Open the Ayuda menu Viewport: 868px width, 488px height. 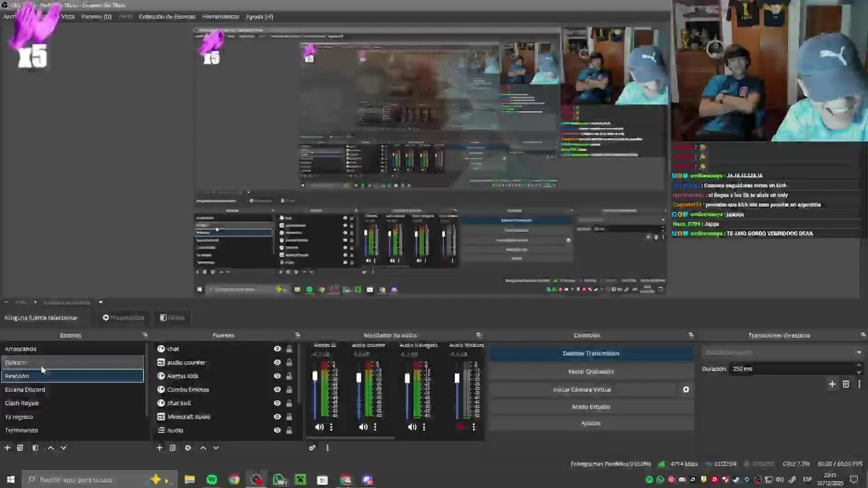pos(259,16)
